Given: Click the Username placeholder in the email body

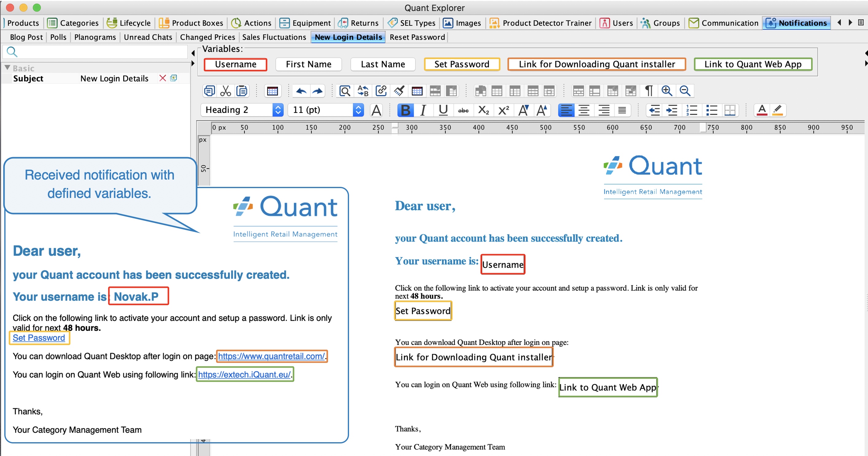Looking at the screenshot, I should (502, 264).
